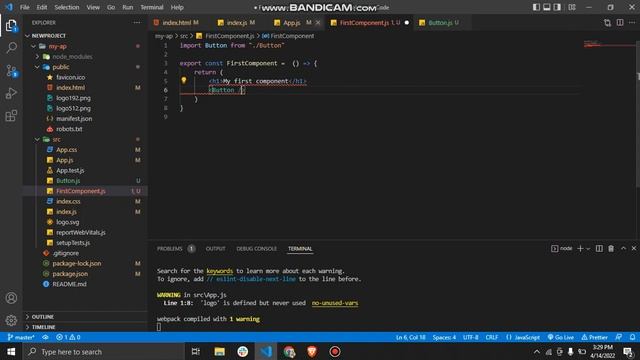Toggle bottom panel visibility
Viewport: 640px width, 360px height.
(x=547, y=7)
